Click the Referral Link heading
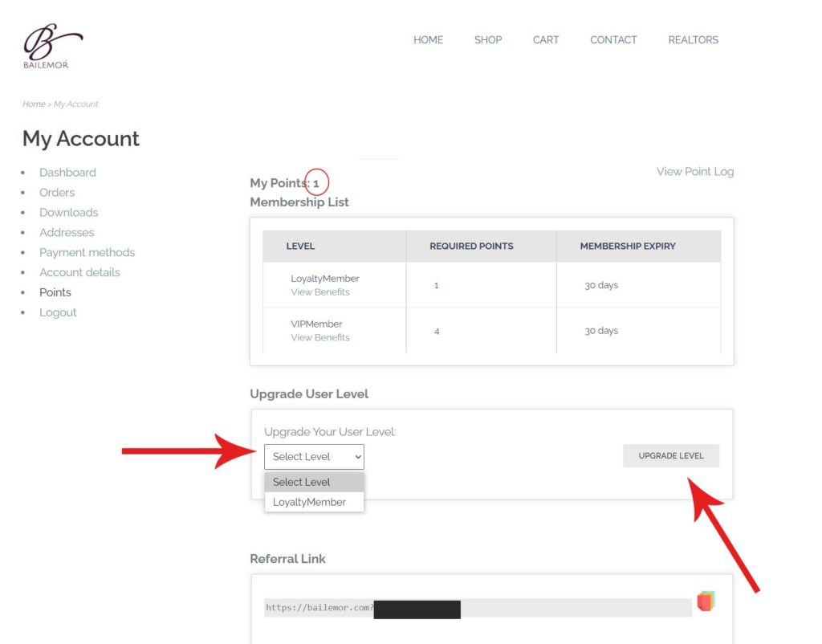 (x=287, y=559)
